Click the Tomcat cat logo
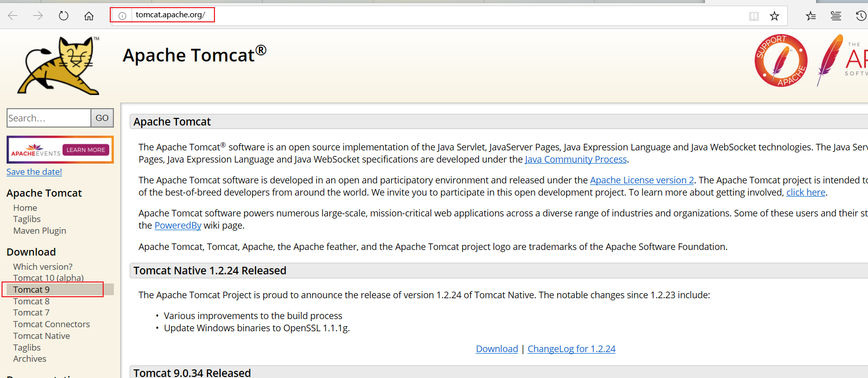 [58, 66]
